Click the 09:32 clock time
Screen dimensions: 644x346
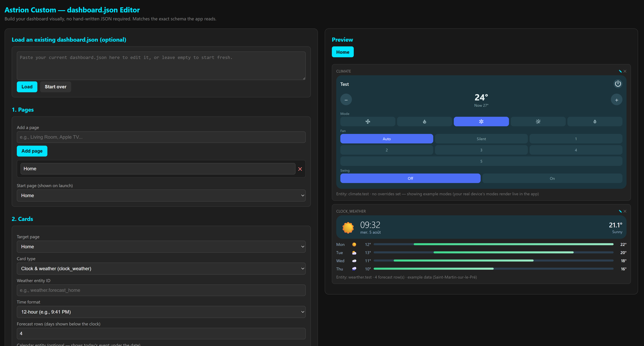[370, 225]
